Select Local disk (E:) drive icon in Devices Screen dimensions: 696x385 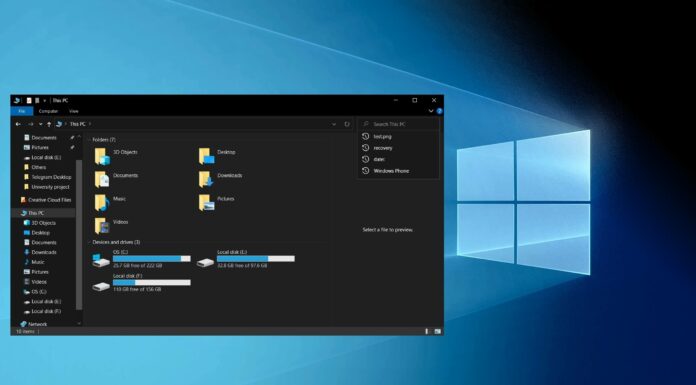[x=205, y=262]
